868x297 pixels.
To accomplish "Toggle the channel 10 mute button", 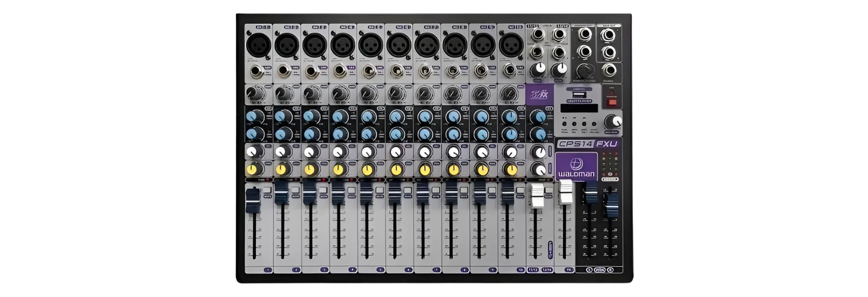I will click(520, 191).
